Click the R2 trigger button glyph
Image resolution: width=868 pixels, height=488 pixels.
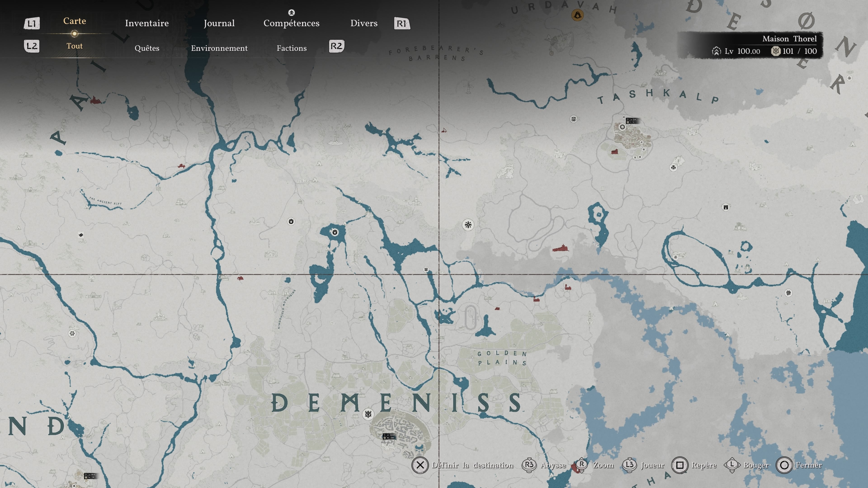tap(336, 46)
